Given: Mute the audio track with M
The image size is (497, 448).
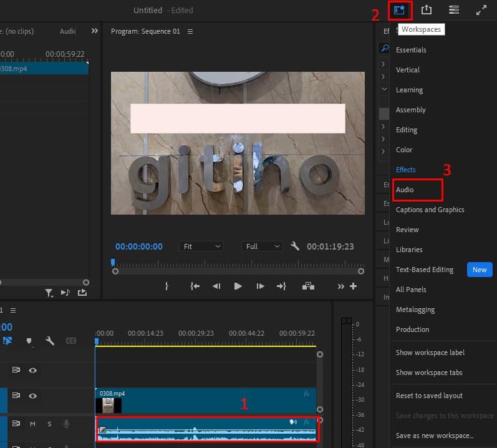Looking at the screenshot, I should tap(32, 424).
